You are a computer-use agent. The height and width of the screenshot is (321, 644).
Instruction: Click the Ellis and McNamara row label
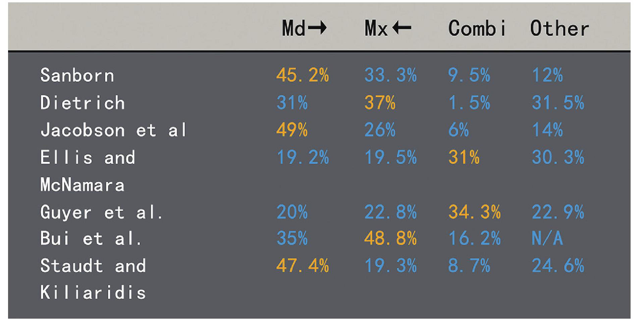coord(88,171)
